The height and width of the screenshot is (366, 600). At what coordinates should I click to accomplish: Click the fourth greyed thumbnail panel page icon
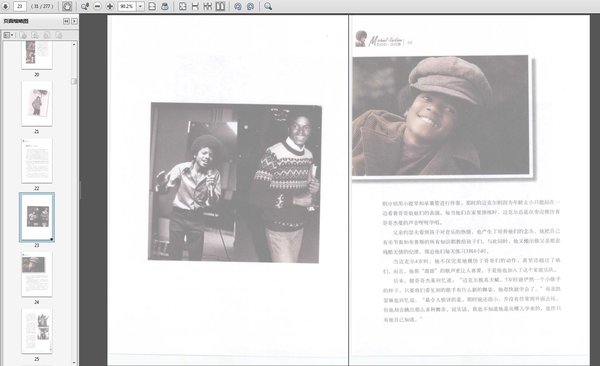coord(59,35)
